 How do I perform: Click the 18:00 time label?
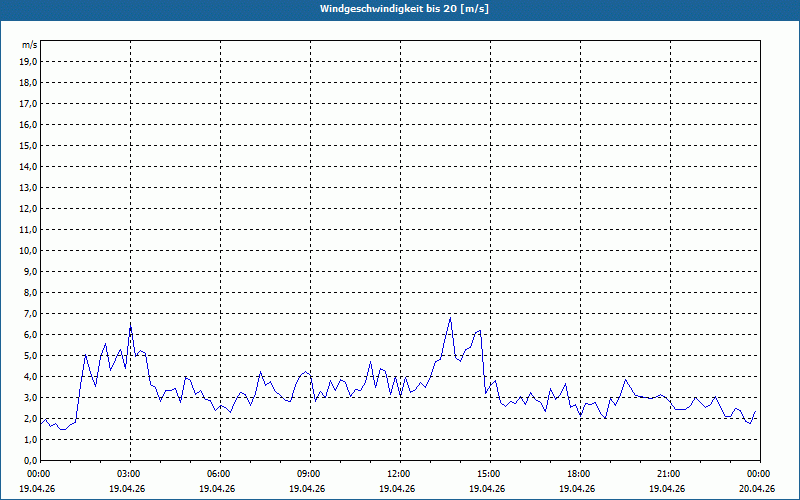580,474
